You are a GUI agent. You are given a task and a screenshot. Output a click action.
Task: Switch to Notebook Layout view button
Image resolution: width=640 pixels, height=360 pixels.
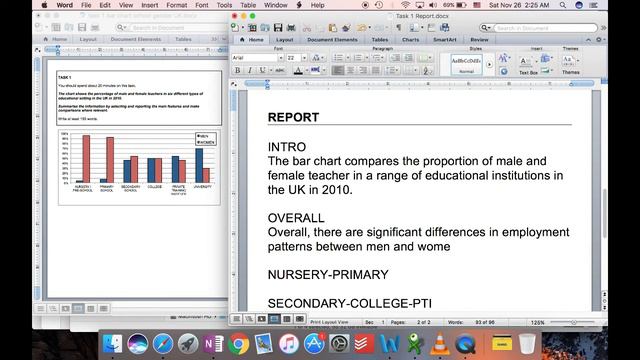click(287, 319)
